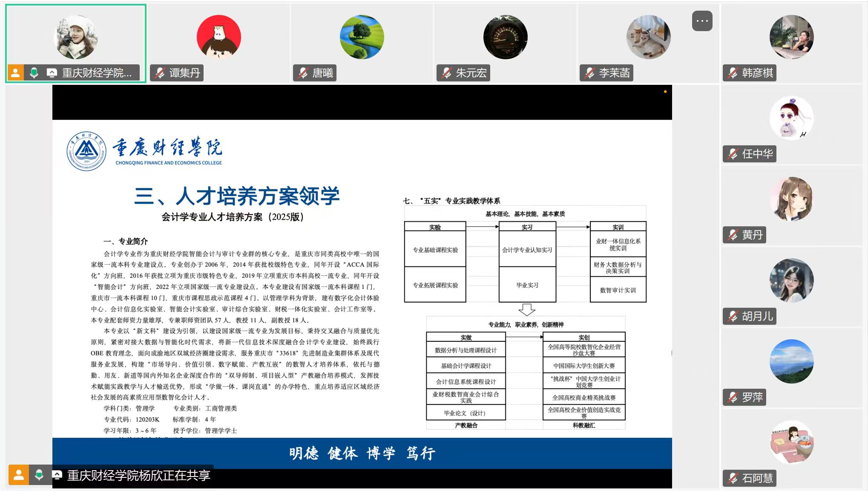Select the active speaker's avatar photo
The width and height of the screenshot is (868, 491).
click(x=76, y=37)
